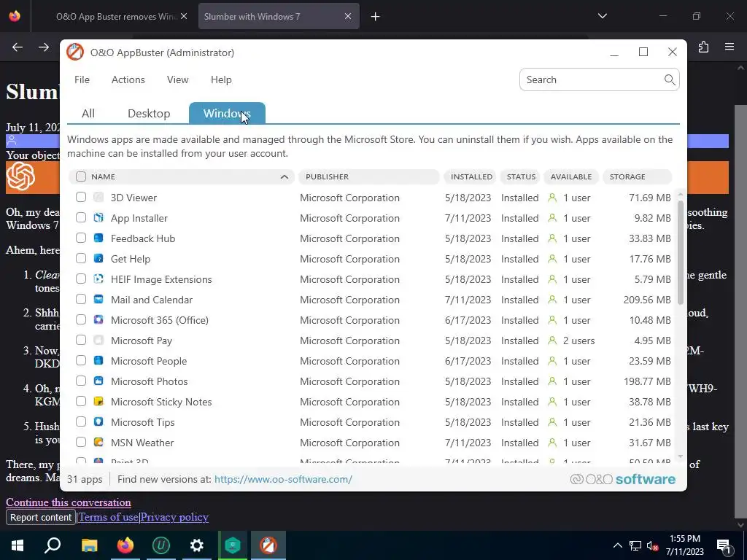Switch to the Desktop tab
Image resolution: width=747 pixels, height=560 pixels.
(149, 113)
